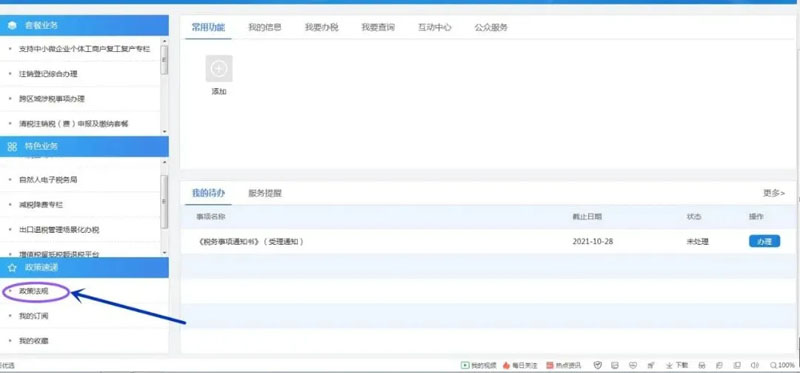Open 热点资讯 news icon

point(563,365)
